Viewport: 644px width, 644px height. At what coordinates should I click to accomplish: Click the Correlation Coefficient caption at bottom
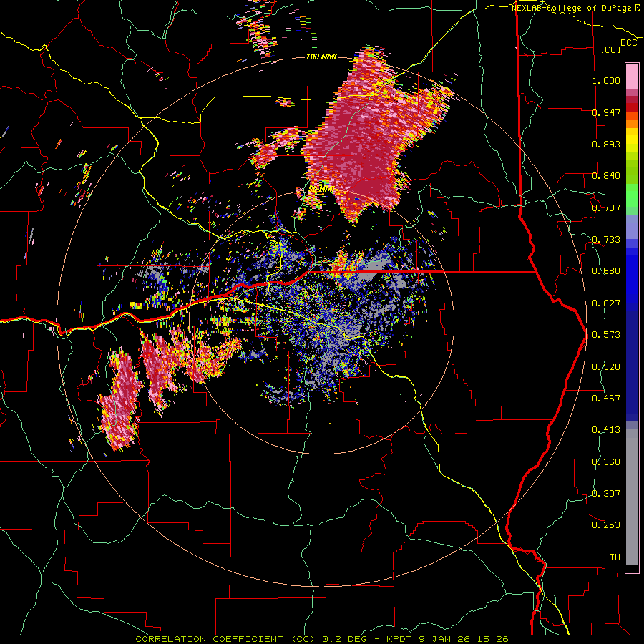tap(322, 639)
